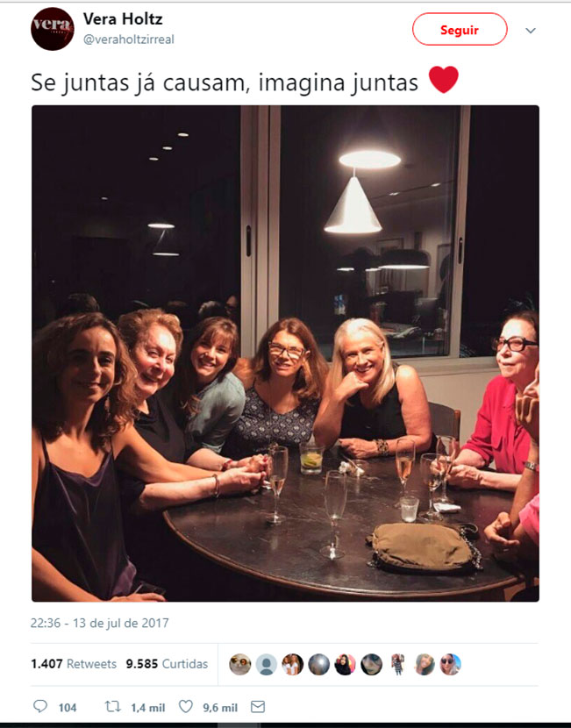Open the @veraholtzirreal handle link
This screenshot has height=728, width=571.
coord(129,39)
